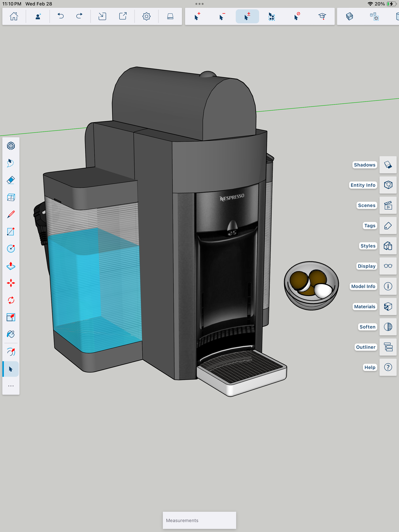Expand more tools via ellipsis
The height and width of the screenshot is (532, 399).
point(11,386)
